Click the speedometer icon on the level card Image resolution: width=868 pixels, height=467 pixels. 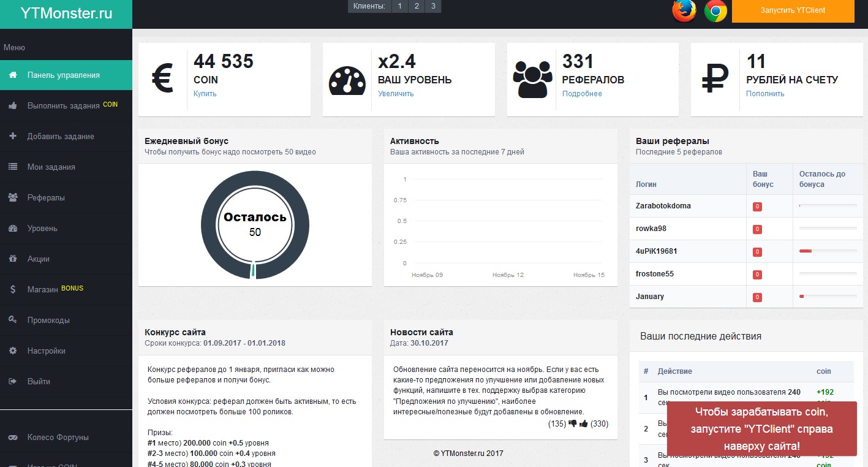pyautogui.click(x=347, y=80)
